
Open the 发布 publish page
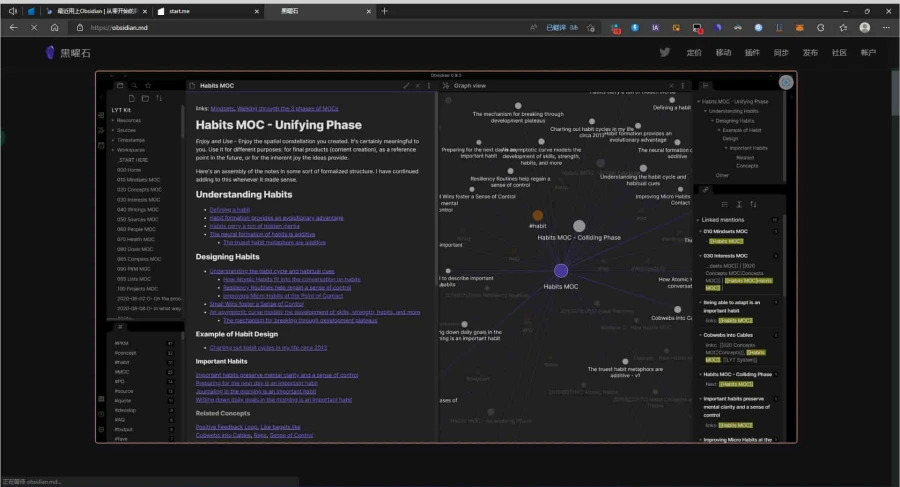810,52
